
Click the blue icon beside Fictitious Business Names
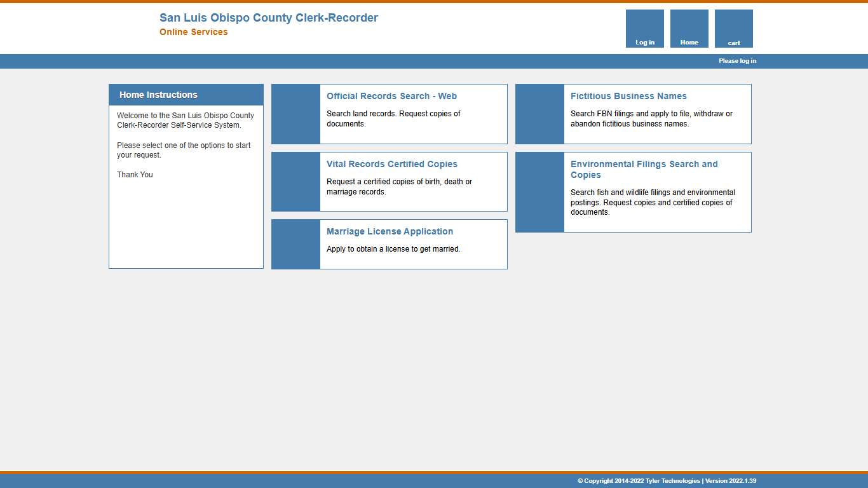coord(539,114)
